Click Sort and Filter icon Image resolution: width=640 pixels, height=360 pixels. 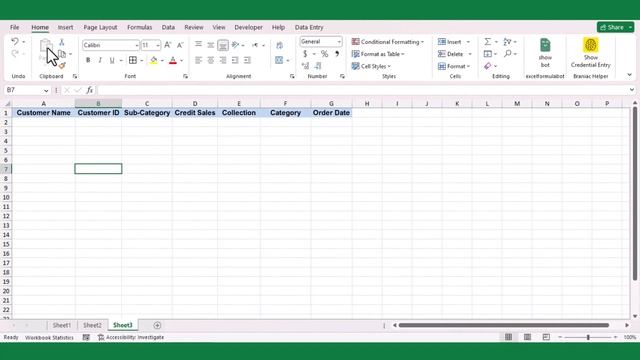507,42
